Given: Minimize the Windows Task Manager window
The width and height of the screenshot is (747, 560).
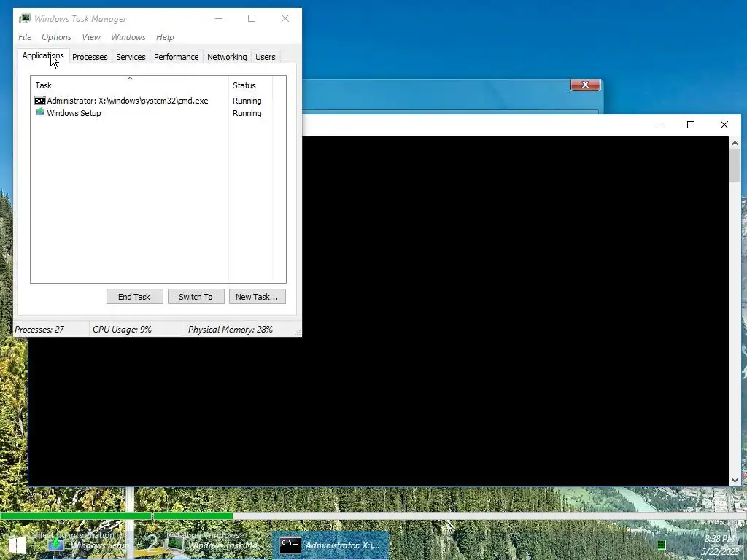Looking at the screenshot, I should tap(219, 18).
